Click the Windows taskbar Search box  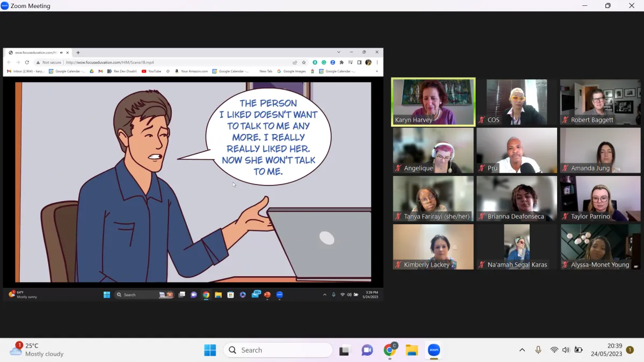pos(278,350)
